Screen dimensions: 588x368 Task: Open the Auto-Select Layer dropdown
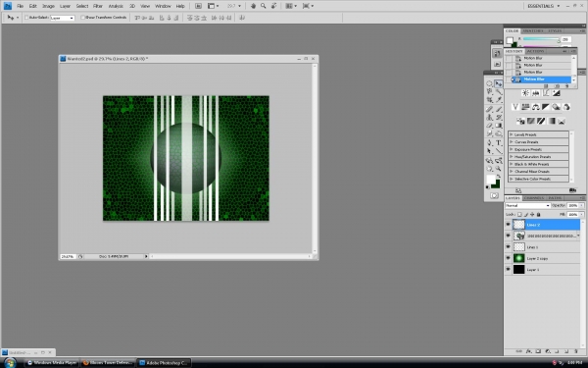63,18
